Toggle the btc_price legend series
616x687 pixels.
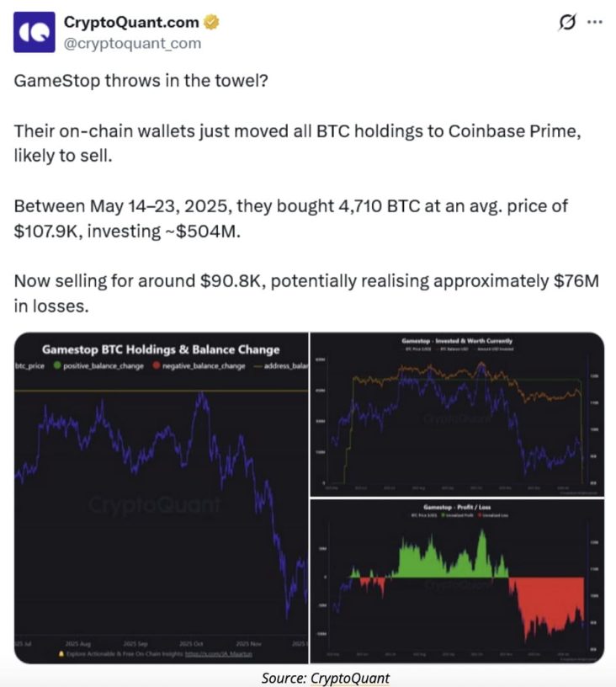tap(29, 365)
